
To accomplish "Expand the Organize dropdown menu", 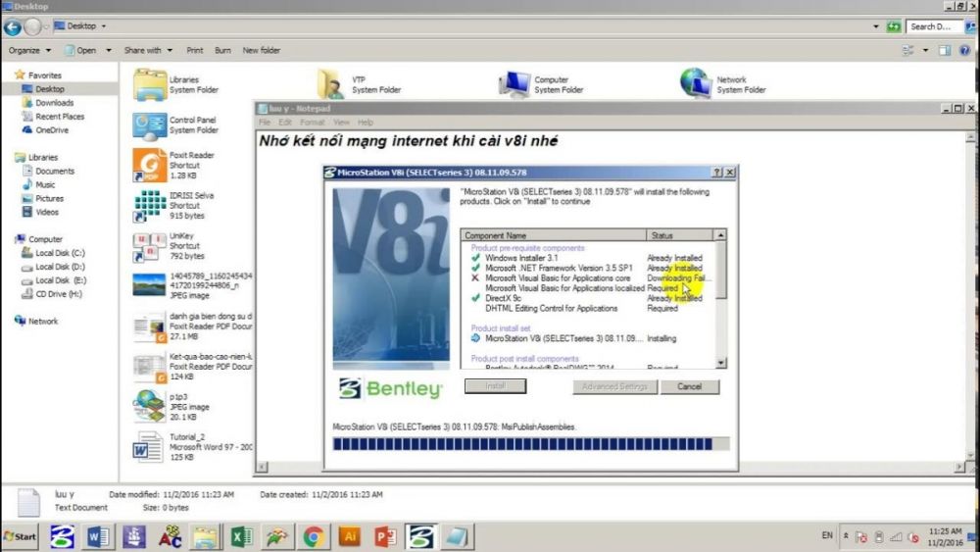I will coord(29,50).
